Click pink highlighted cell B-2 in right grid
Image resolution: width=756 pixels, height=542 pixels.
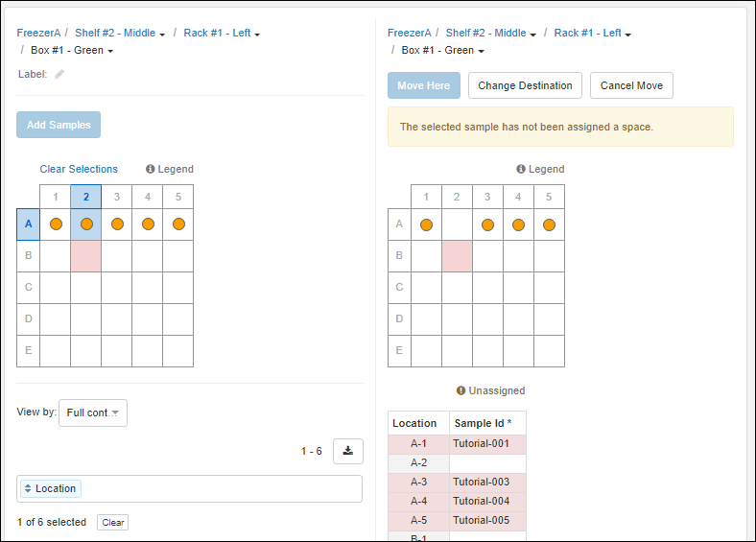click(x=457, y=256)
